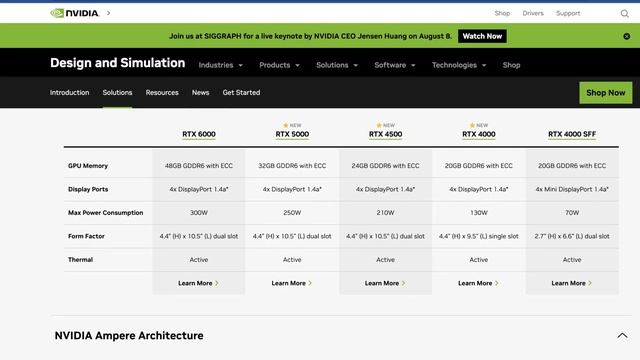Open the Support link
The height and width of the screenshot is (360, 640).
click(568, 13)
